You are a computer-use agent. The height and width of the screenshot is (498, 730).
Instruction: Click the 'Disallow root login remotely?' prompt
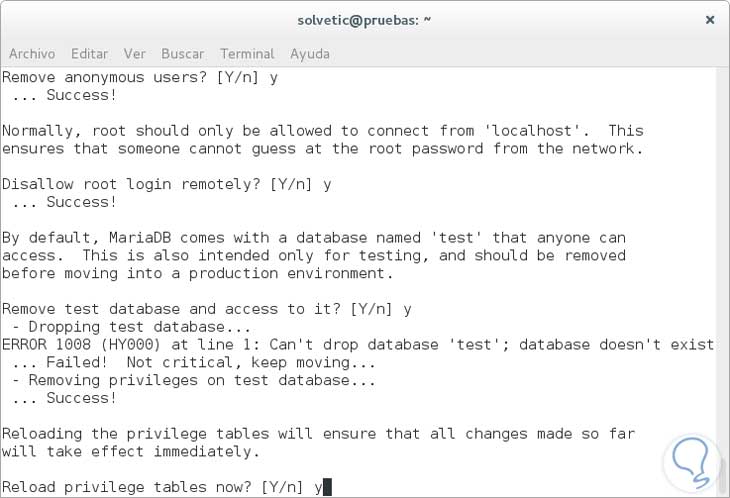[166, 184]
